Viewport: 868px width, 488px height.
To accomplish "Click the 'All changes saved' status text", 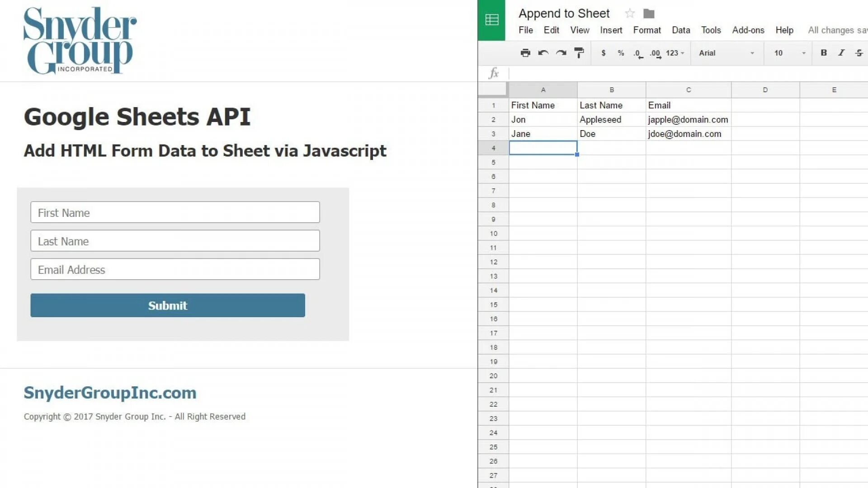I will (x=838, y=30).
